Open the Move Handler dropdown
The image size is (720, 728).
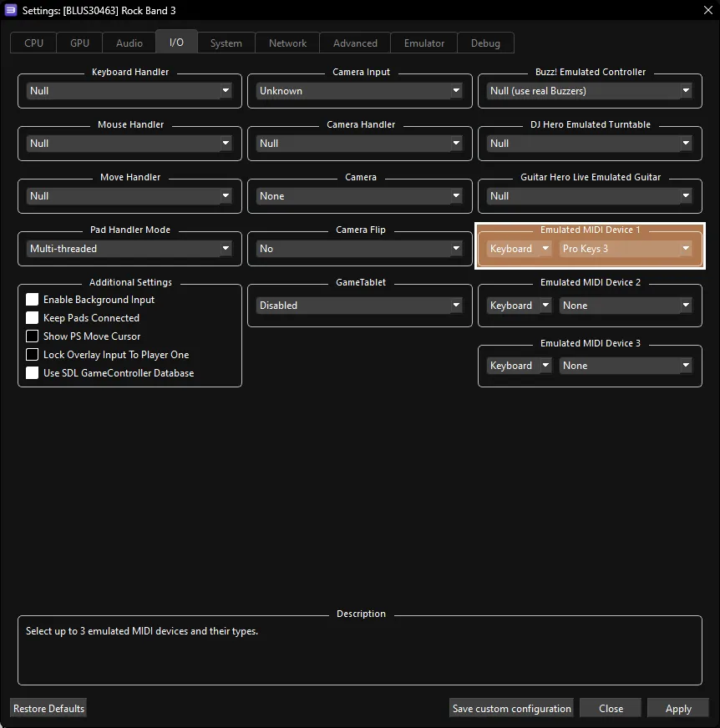coord(129,196)
